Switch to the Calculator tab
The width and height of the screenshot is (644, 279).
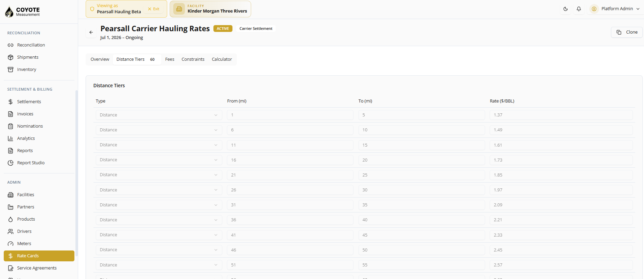(222, 59)
